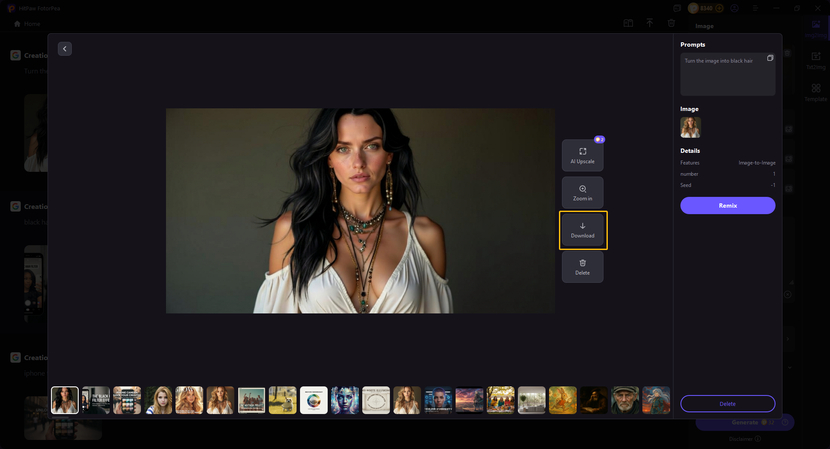Click the AI Upscale button
Image resolution: width=830 pixels, height=449 pixels.
click(582, 155)
